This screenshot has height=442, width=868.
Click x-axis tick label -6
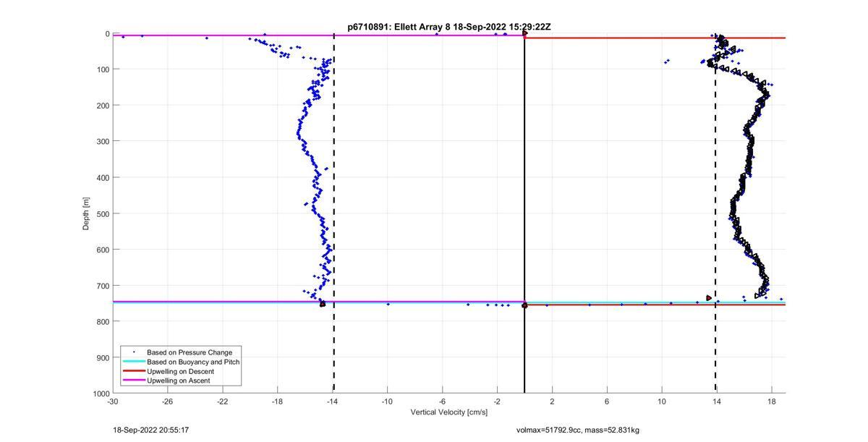coord(442,401)
